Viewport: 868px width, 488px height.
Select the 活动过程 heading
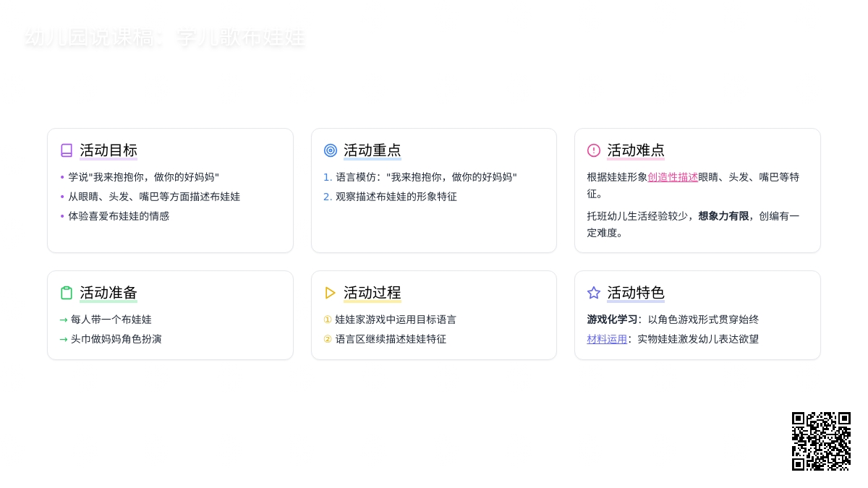(372, 293)
